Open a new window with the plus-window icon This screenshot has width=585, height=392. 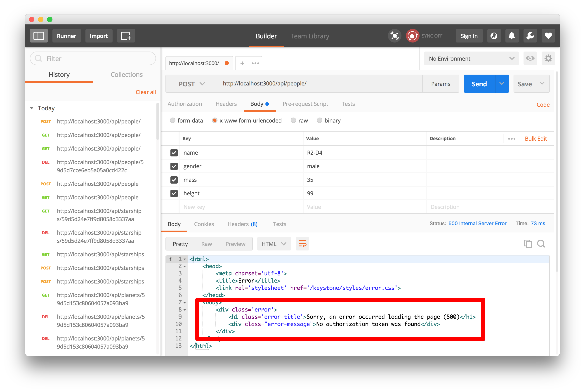(126, 36)
